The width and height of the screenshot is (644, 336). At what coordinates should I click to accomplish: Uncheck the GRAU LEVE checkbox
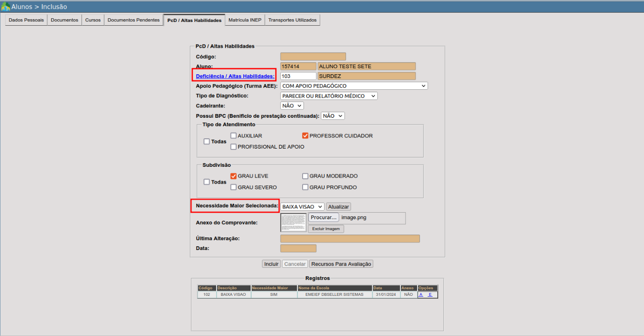233,176
